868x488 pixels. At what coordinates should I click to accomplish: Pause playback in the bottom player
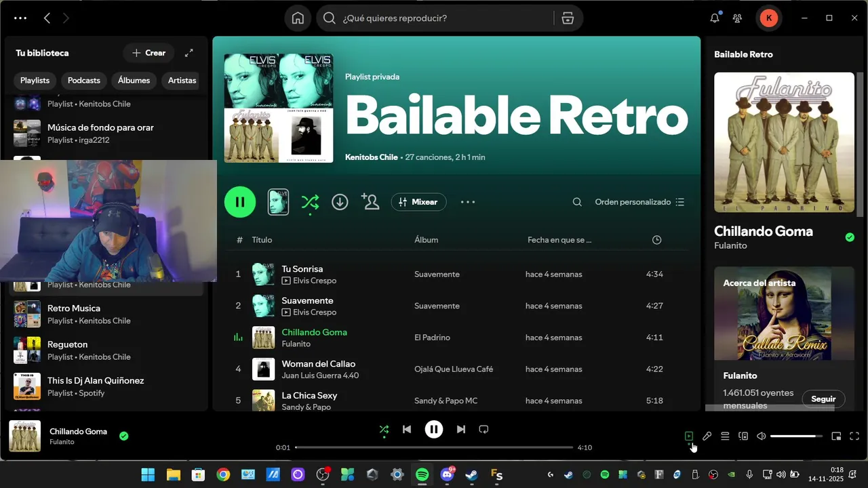click(x=434, y=429)
